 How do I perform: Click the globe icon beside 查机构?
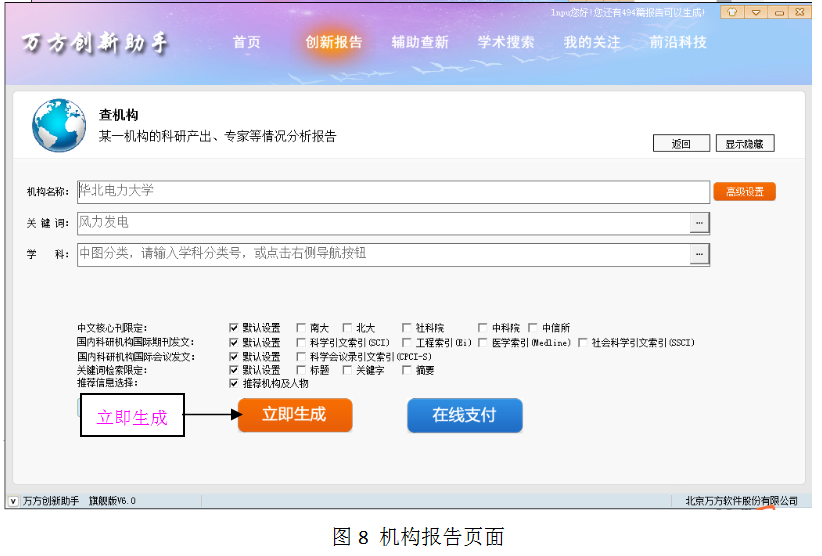point(59,125)
